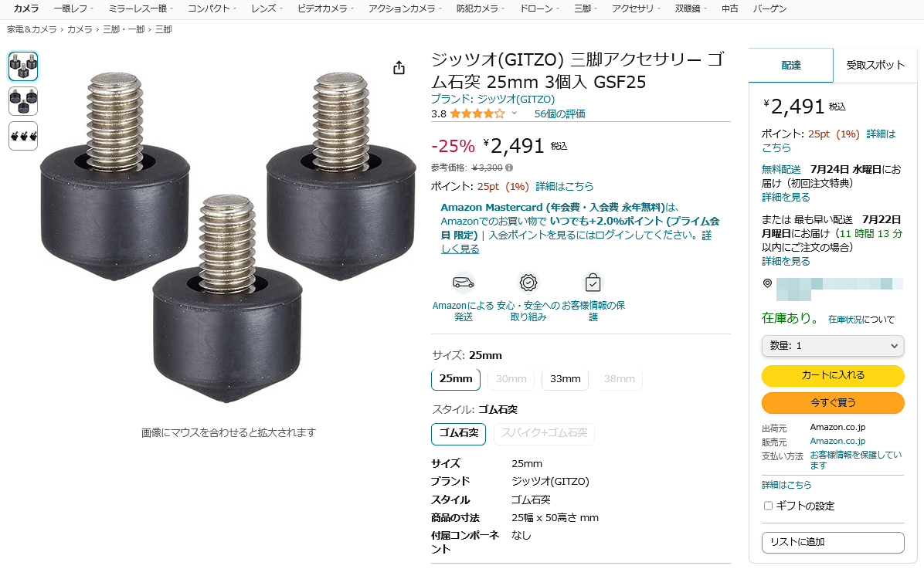Viewport: 924px width, 569px height.
Task: Click the Amazon delivery truck icon
Action: coord(464,283)
